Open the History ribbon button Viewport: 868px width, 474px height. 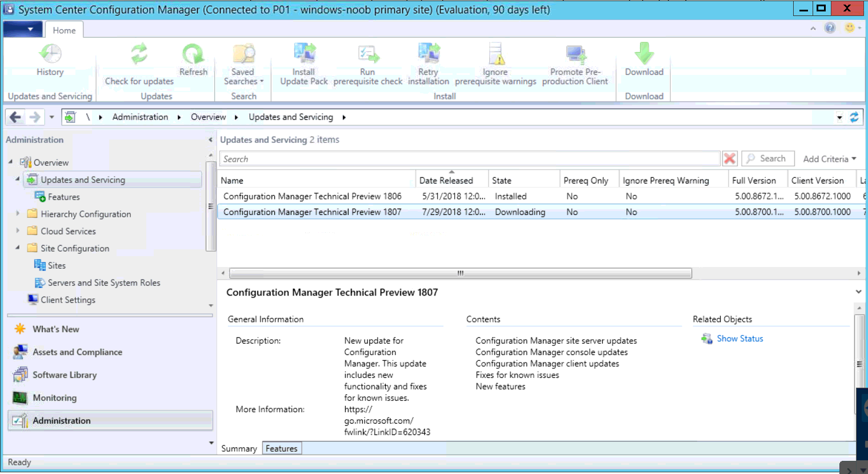coord(50,60)
